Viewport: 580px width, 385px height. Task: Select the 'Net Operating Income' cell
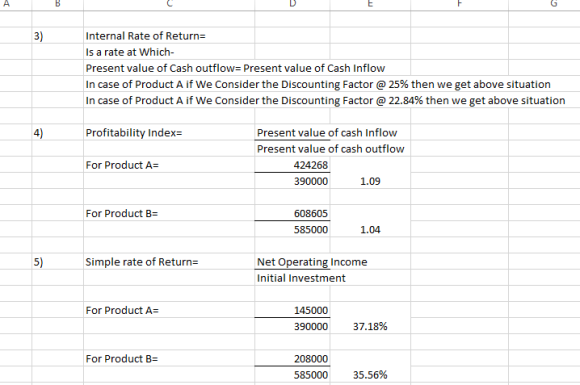(312, 262)
